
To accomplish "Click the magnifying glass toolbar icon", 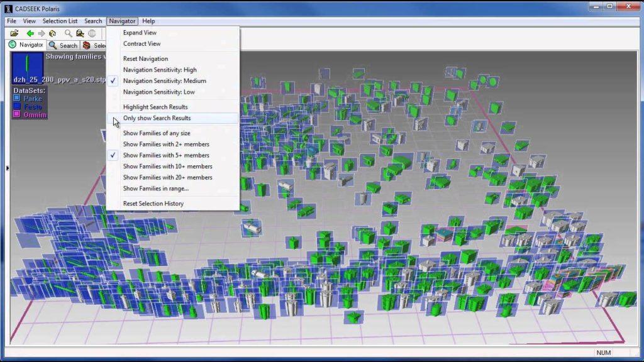I will [68, 33].
